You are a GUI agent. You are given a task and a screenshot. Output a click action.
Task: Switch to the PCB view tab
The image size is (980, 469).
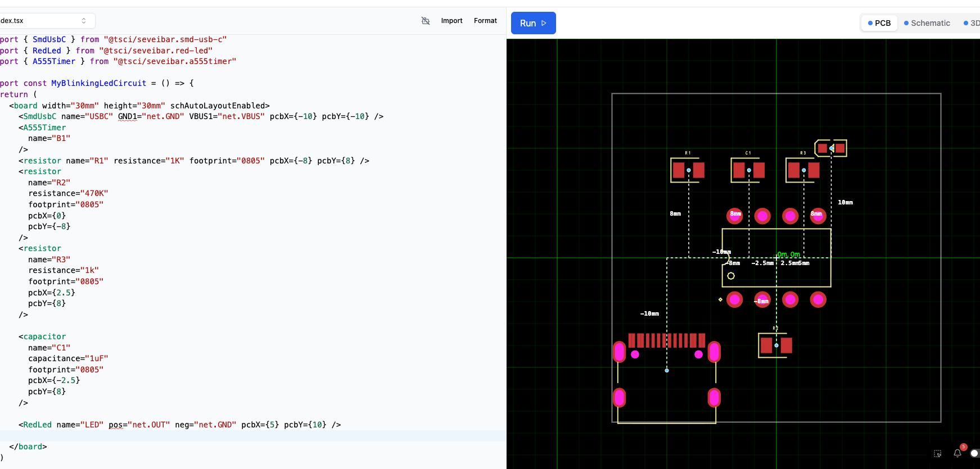pos(879,23)
